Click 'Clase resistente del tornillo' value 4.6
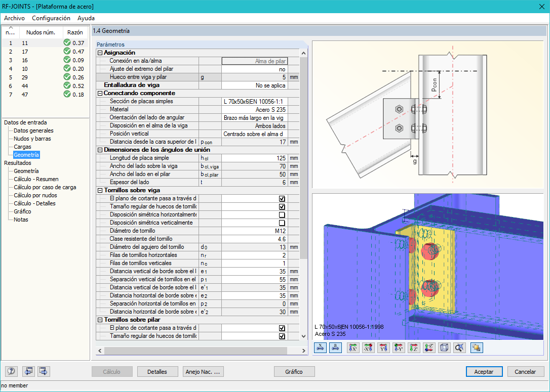 254,239
